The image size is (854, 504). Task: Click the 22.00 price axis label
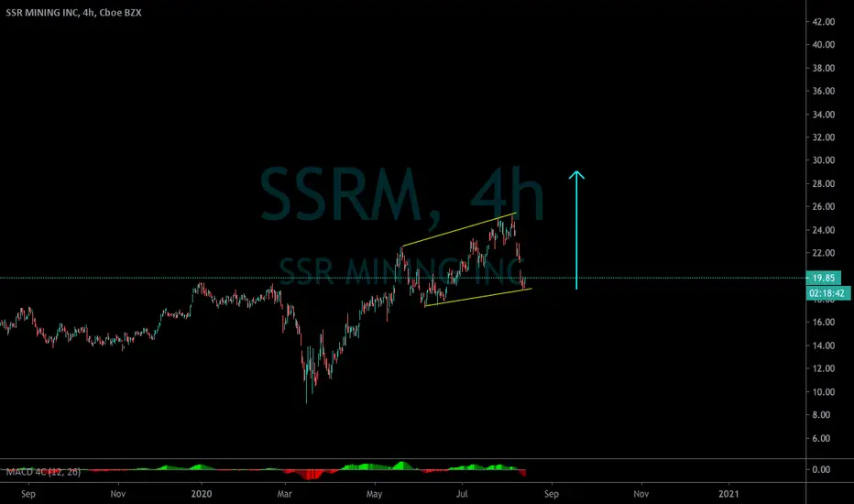(824, 253)
